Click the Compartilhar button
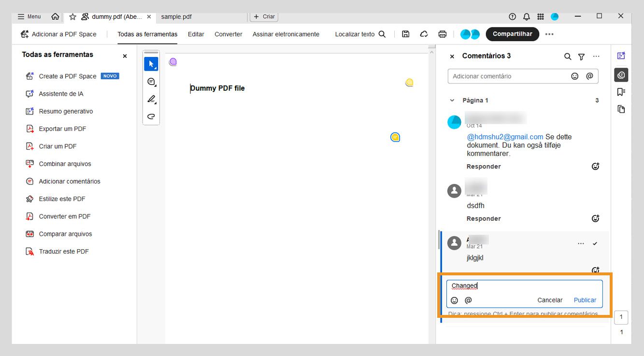This screenshot has width=644, height=356. [x=513, y=34]
